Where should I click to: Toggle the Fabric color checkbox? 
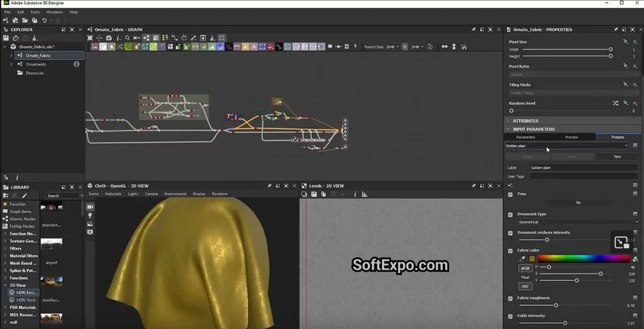point(510,250)
